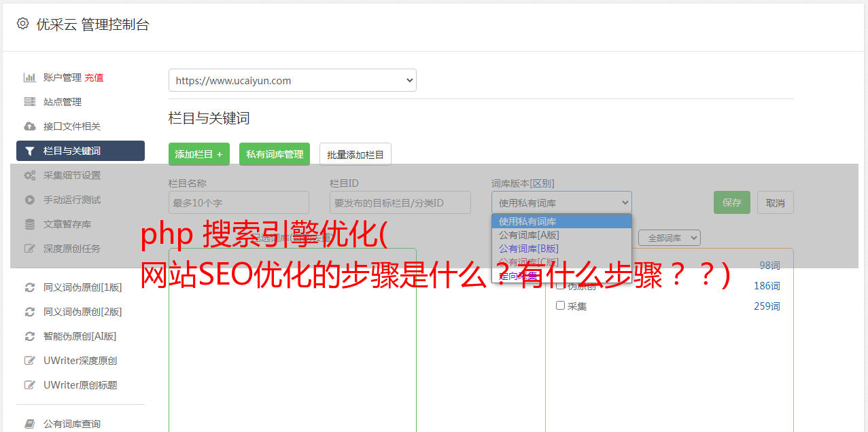The height and width of the screenshot is (432, 868).
Task: Go to 同义词伪原创[1版]
Action: (x=80, y=287)
